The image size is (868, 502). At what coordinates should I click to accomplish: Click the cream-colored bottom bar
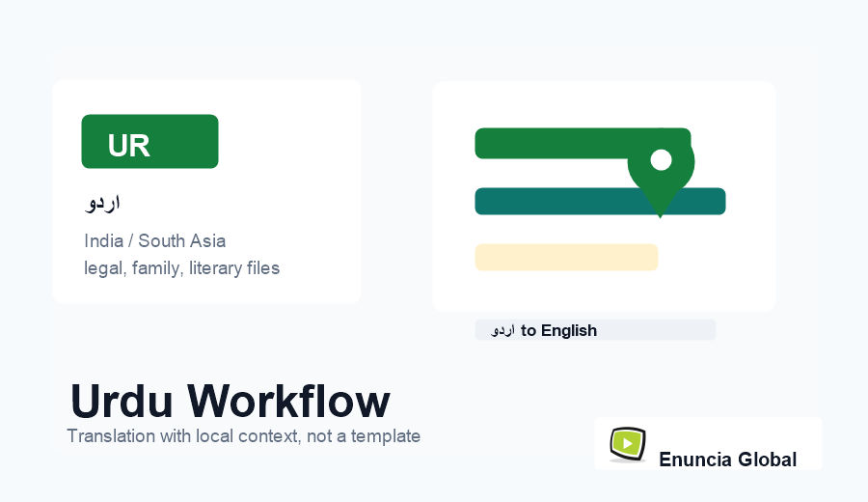pos(566,257)
